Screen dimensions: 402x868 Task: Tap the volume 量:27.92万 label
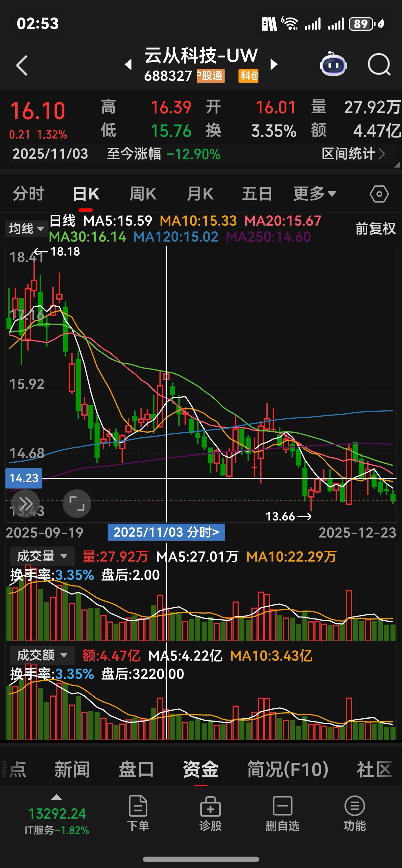pyautogui.click(x=115, y=556)
